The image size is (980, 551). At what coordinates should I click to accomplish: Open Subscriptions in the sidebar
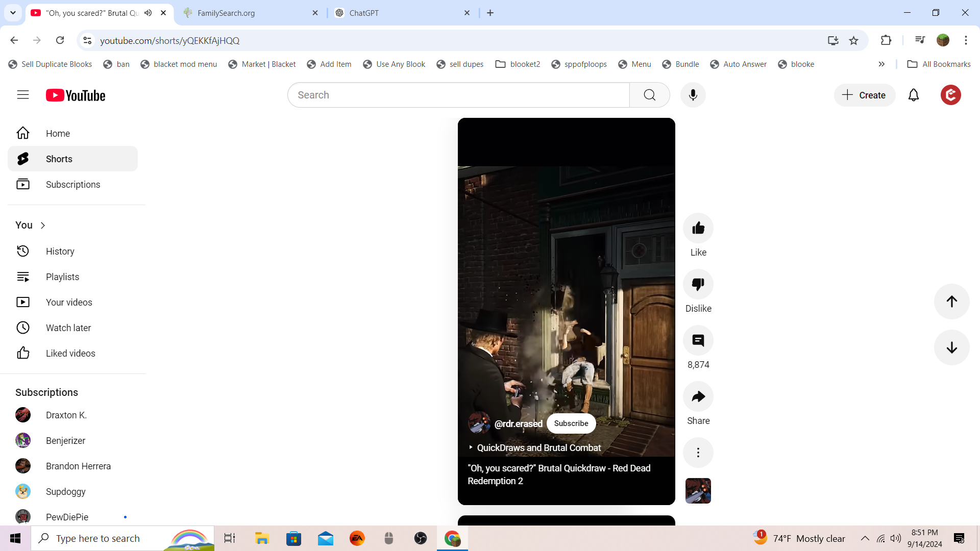[72, 184]
